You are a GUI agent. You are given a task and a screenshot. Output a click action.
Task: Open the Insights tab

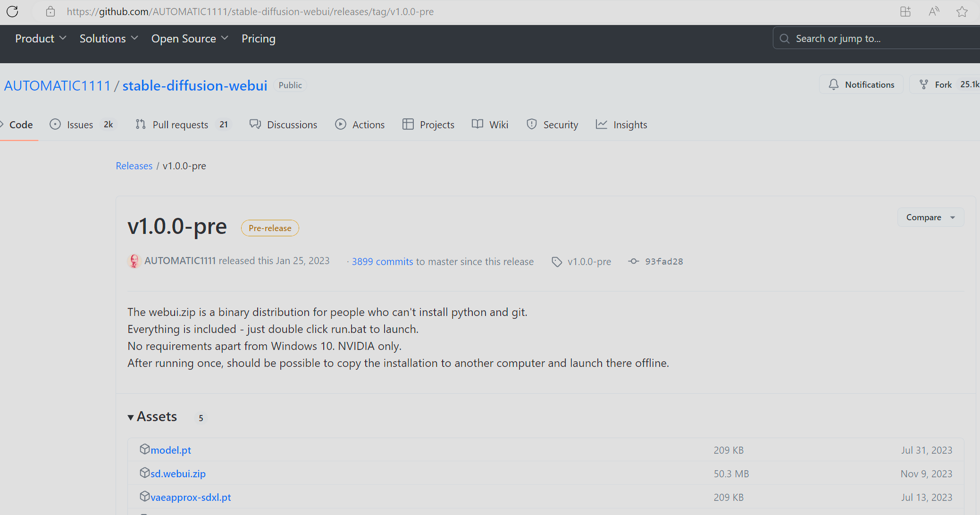tap(621, 125)
